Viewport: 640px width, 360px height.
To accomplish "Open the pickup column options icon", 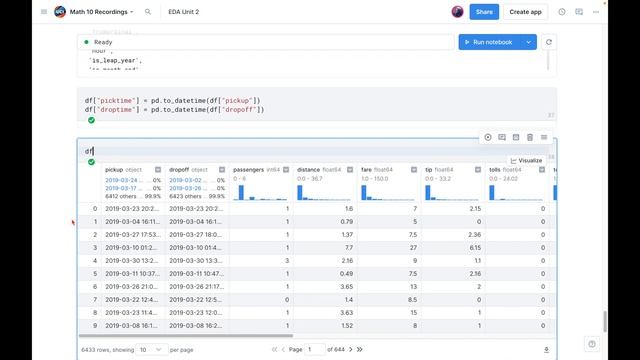I will (158, 169).
